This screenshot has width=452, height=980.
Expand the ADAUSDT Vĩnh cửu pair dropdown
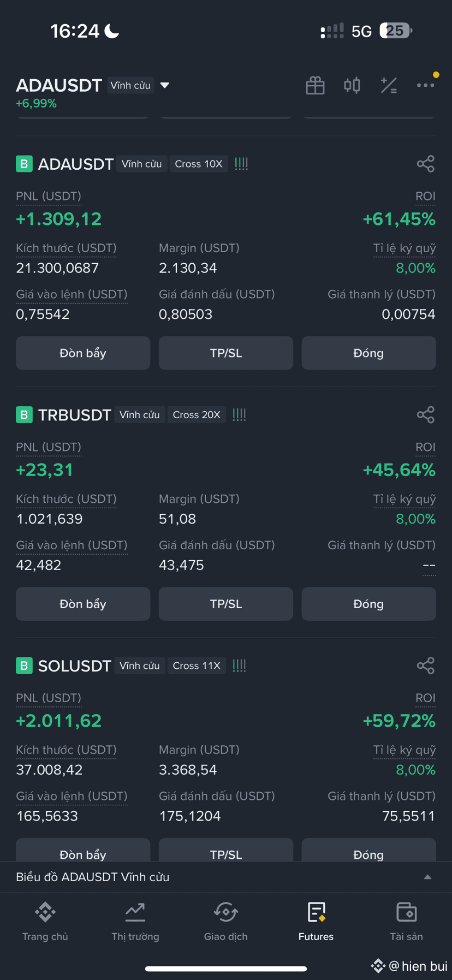165,85
